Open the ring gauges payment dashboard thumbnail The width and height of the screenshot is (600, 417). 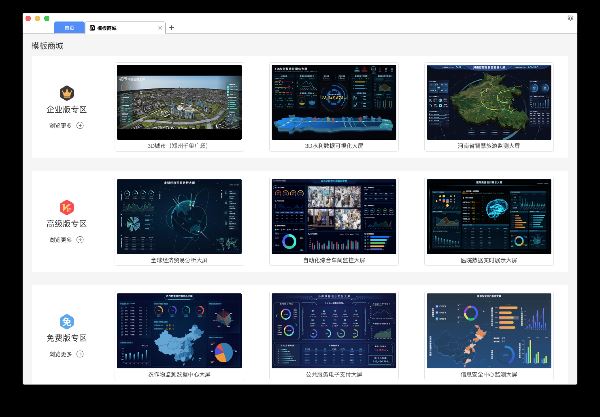[x=334, y=331]
